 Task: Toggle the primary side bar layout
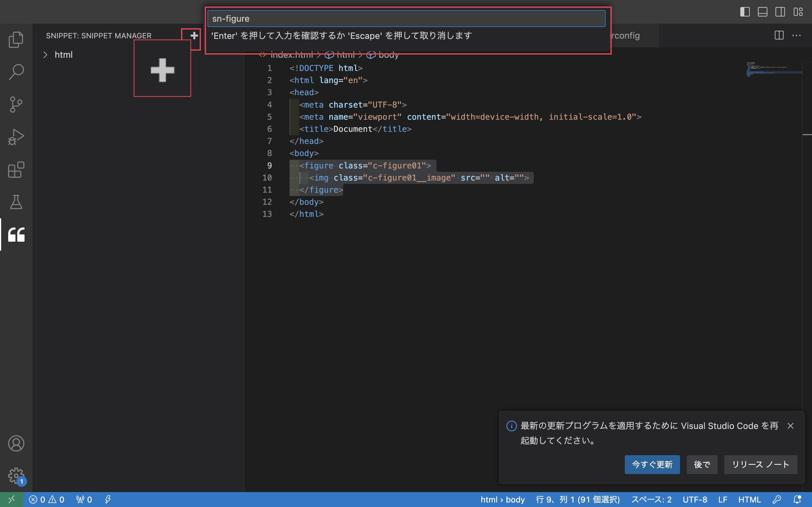[745, 12]
